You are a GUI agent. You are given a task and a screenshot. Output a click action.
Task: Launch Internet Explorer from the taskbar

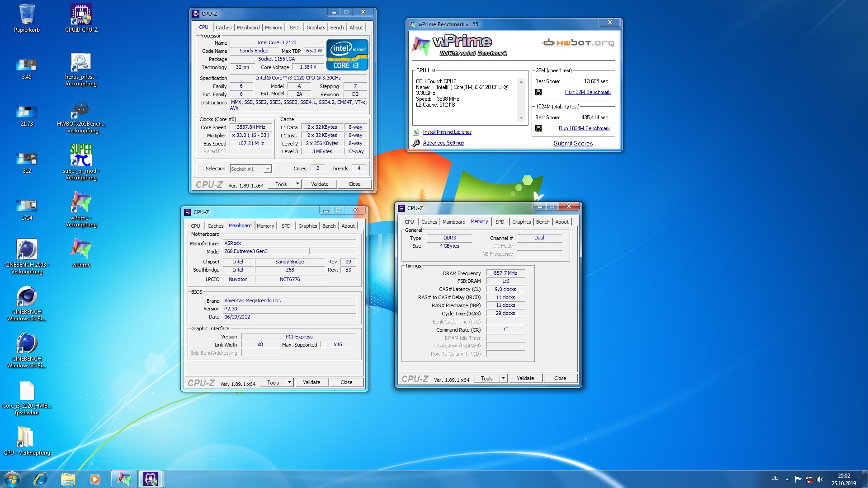(x=41, y=479)
